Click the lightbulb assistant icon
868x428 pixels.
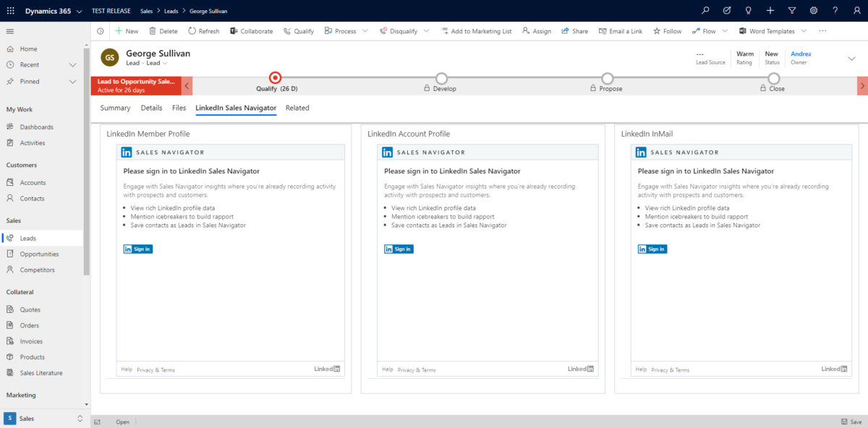(749, 11)
